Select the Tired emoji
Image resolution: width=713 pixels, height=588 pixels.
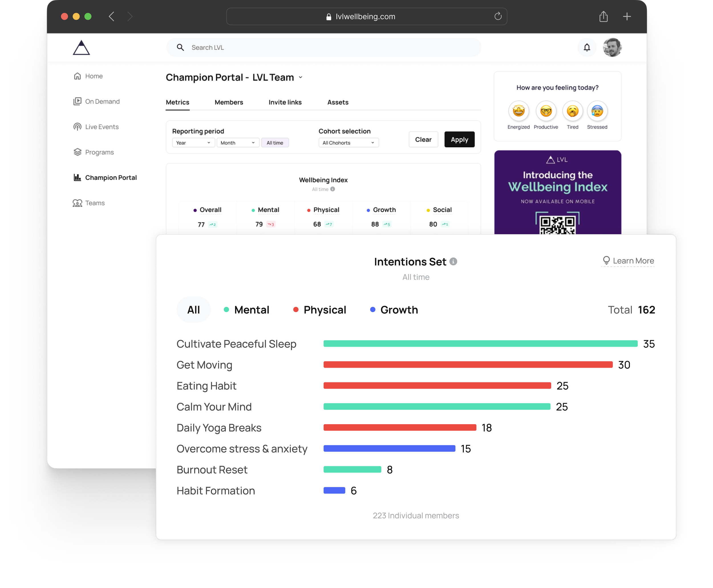pyautogui.click(x=572, y=111)
